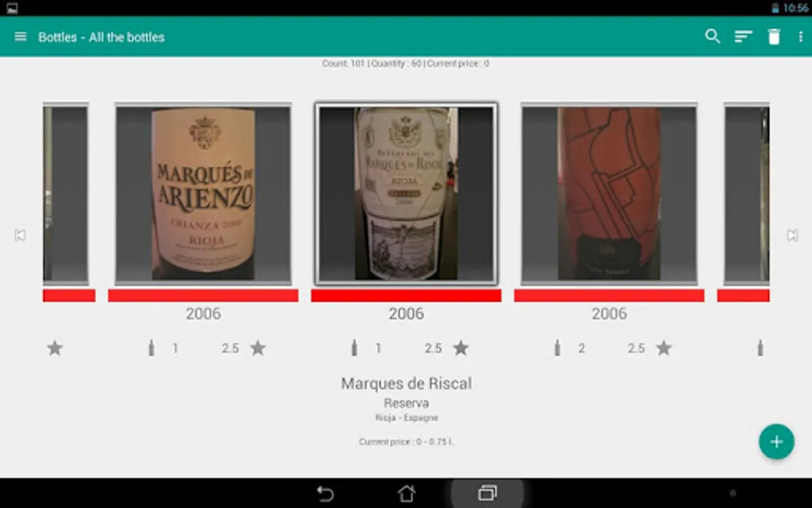Click the 'Bottles - All the bottles' title
812x508 pixels.
click(101, 37)
